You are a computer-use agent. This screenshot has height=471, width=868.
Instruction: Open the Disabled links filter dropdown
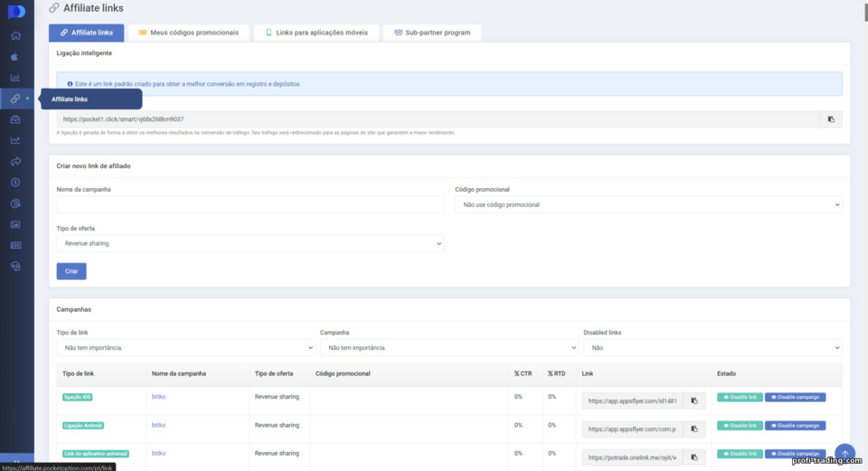point(713,347)
